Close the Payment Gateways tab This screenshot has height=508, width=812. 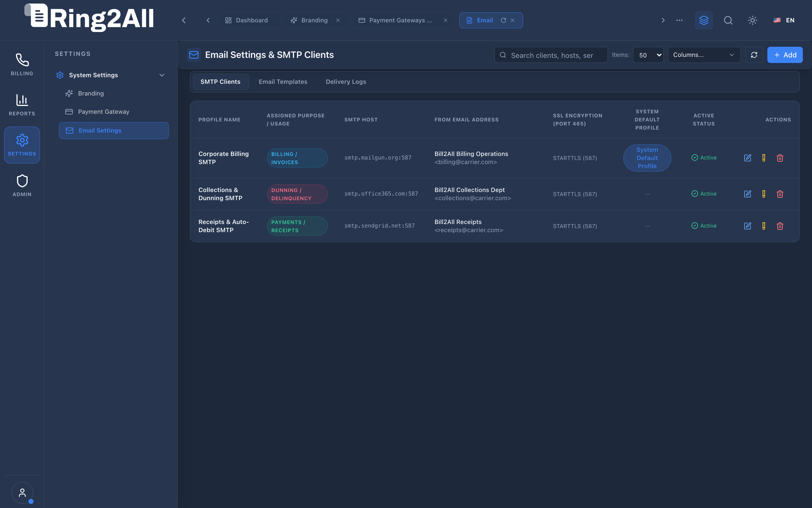(446, 20)
